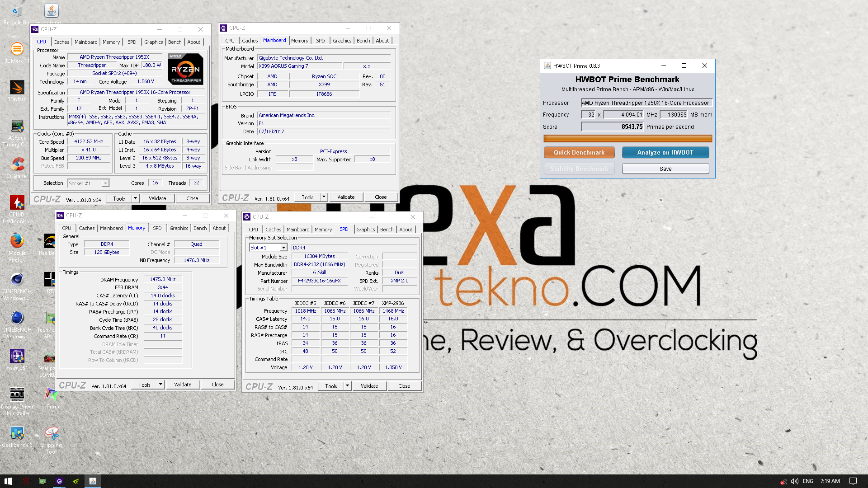Expand Tools dropdown arrow in Mainboard window

pyautogui.click(x=324, y=197)
